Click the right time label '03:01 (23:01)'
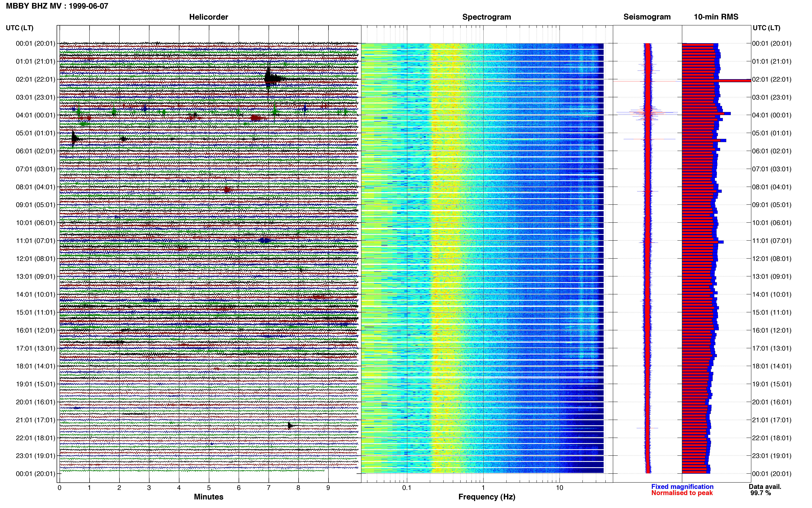This screenshot has height=508, width=812. [x=772, y=97]
